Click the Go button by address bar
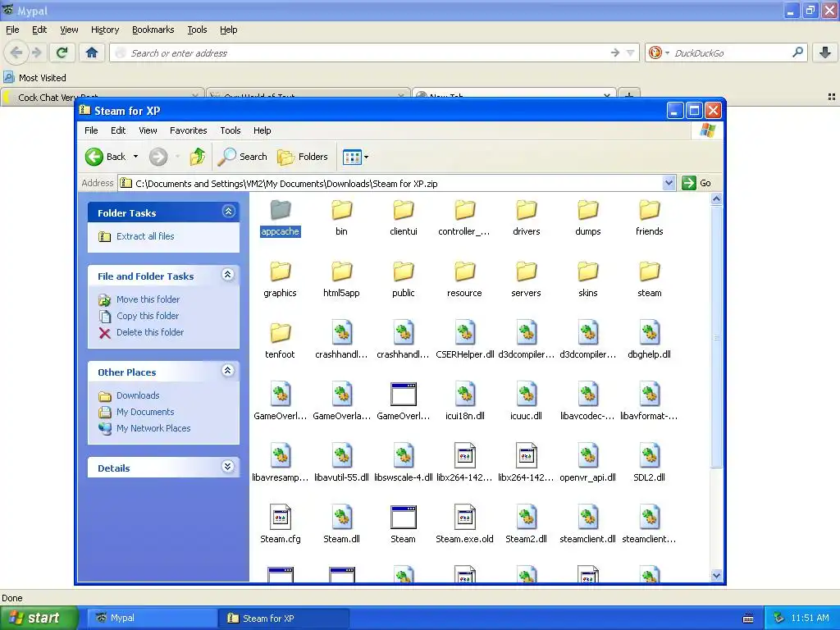The height and width of the screenshot is (630, 840). tap(697, 183)
